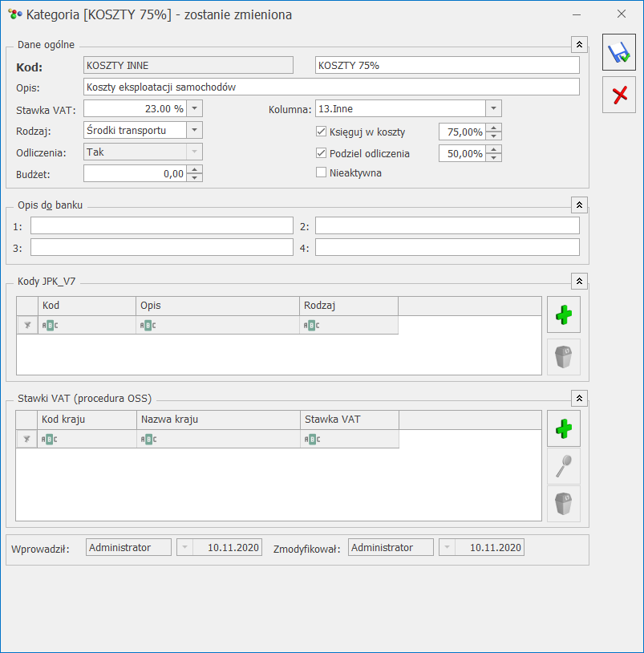This screenshot has height=653, width=644.
Task: Close the Kategoria window
Action: 622,14
